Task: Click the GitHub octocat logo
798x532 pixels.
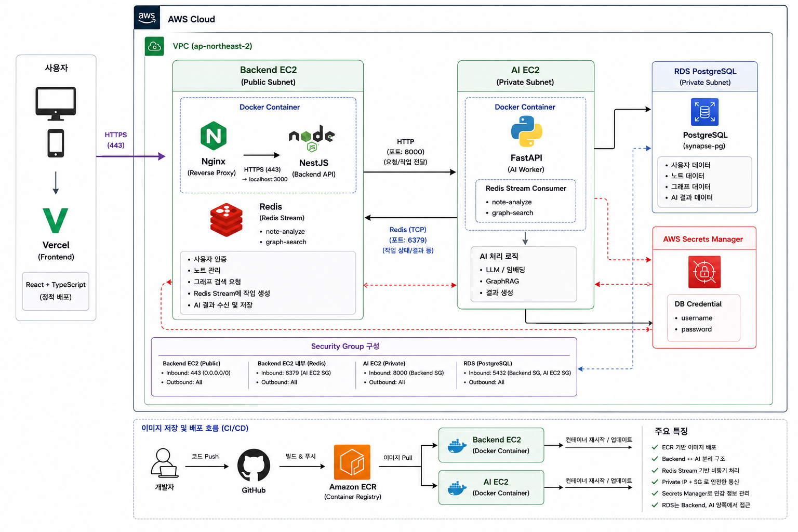Action: click(x=254, y=465)
